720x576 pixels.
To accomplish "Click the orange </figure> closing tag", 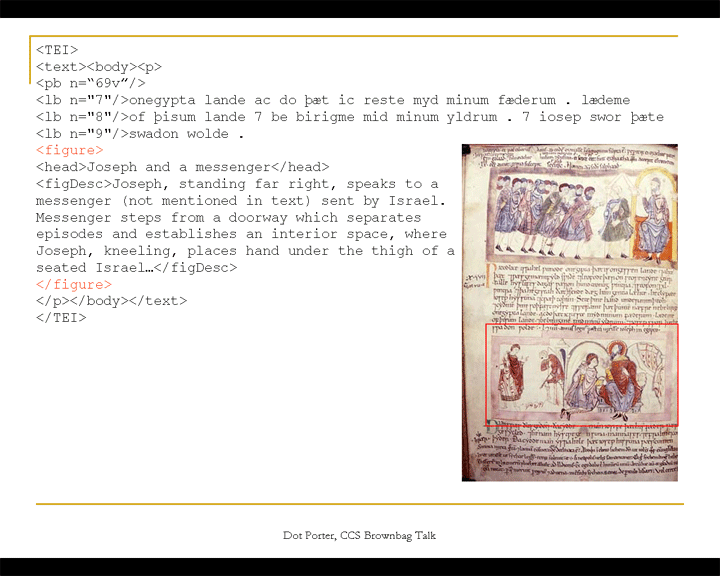I will 73,284.
